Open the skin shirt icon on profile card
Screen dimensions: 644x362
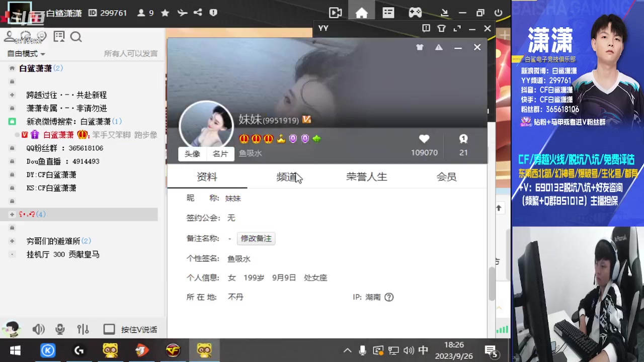[420, 47]
